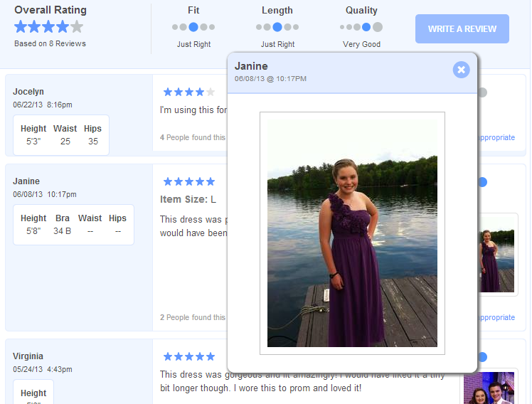Flag Janine's review as inappropriate
This screenshot has width=532, height=404.
click(496, 317)
